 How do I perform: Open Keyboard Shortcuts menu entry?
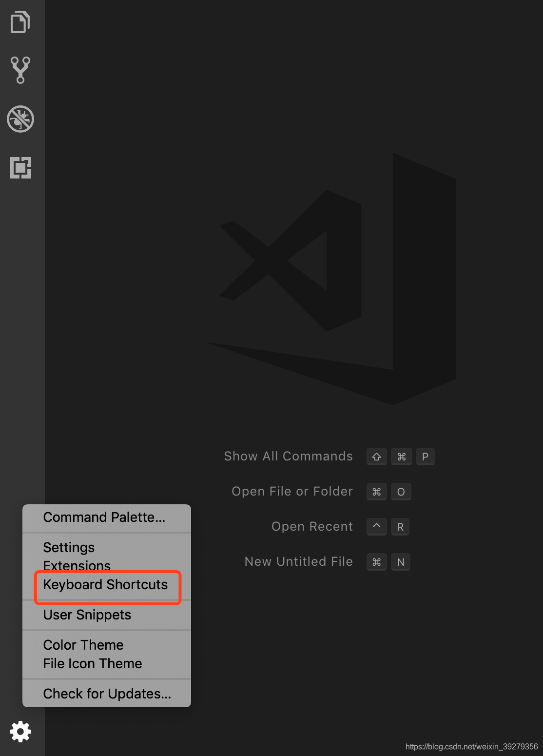[x=106, y=585]
